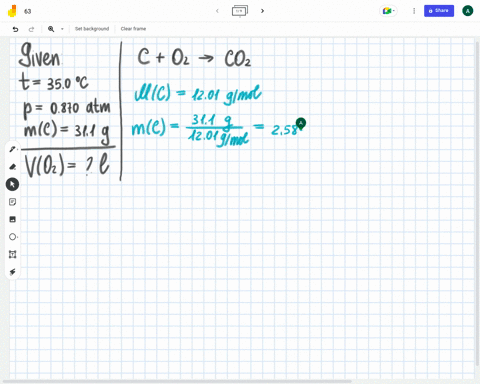Expand the frame bar thumbnail
The image size is (480, 384).
(x=240, y=11)
